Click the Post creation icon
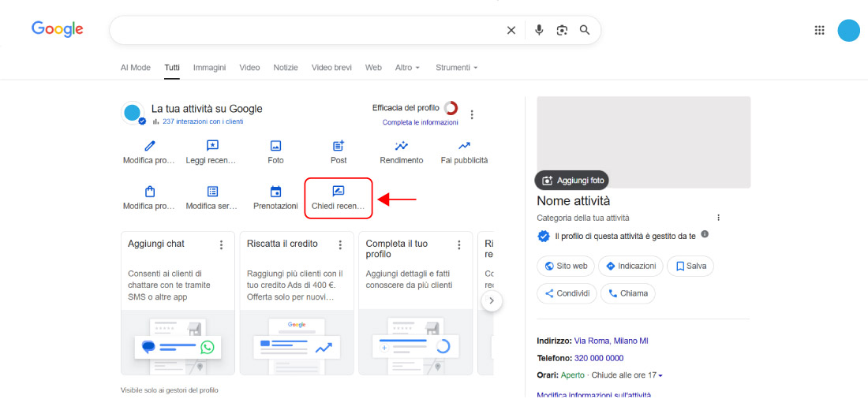The height and width of the screenshot is (399, 868). (x=339, y=146)
